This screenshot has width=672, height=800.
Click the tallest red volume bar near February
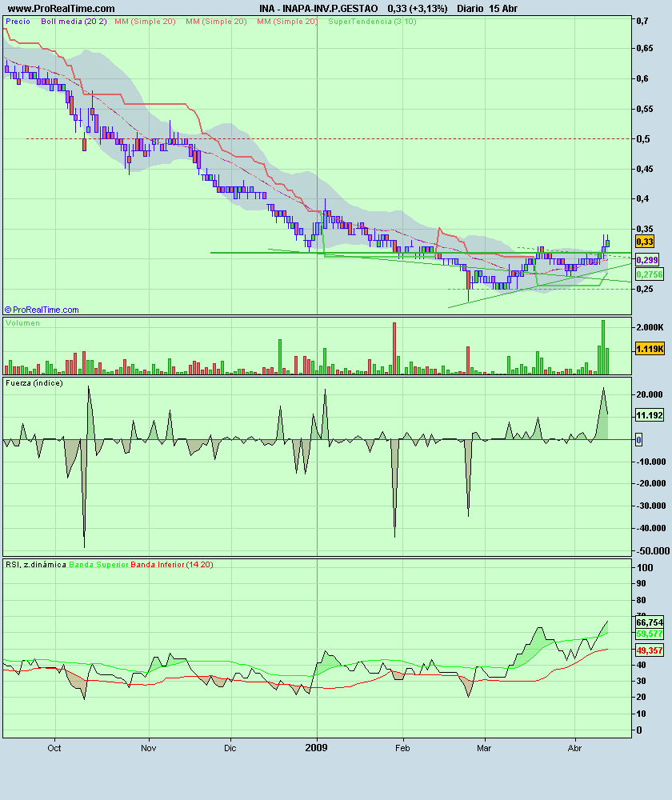tap(394, 349)
